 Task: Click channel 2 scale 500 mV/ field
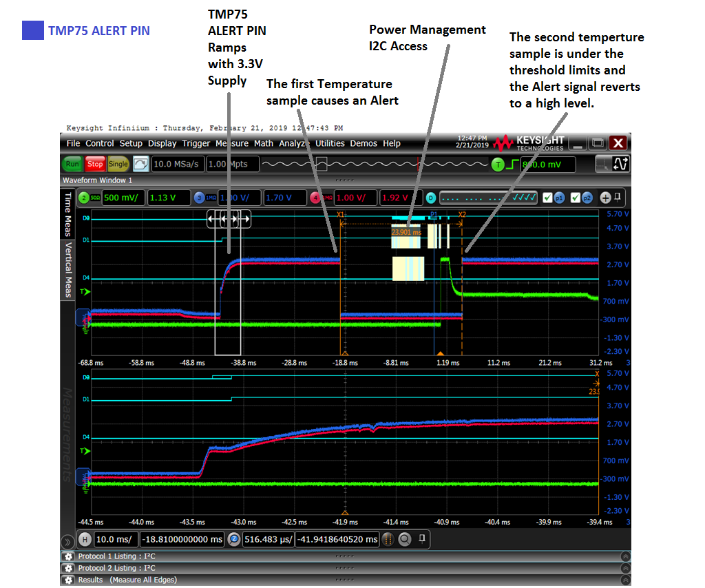[123, 198]
